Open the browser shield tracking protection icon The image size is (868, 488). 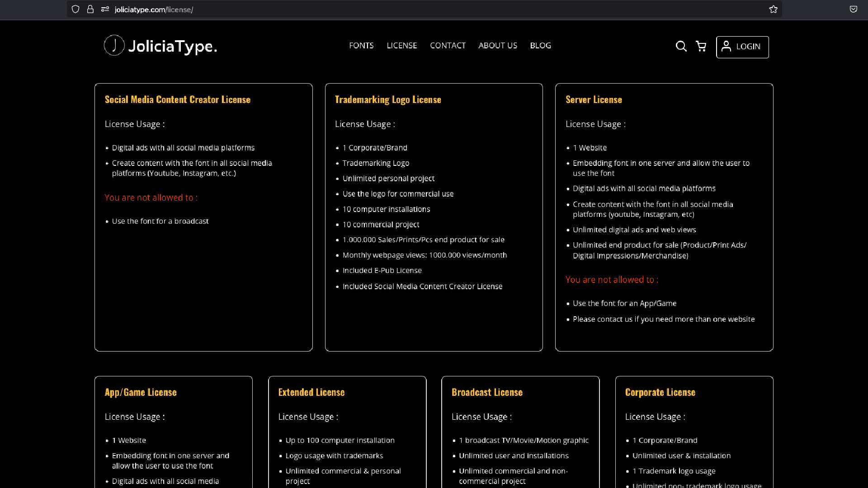tap(75, 9)
